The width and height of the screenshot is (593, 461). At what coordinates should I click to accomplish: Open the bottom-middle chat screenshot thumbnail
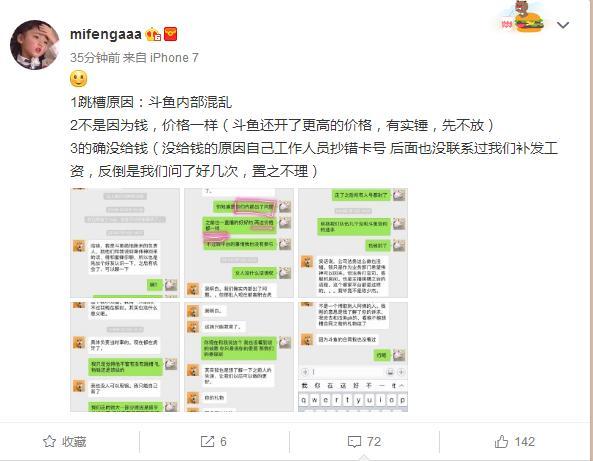point(239,357)
